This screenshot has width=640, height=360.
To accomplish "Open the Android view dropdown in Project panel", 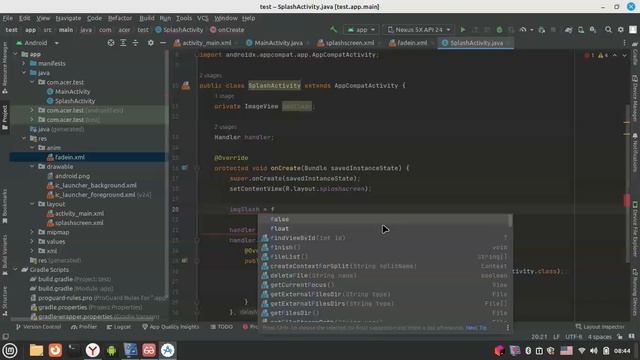I will pos(38,42).
